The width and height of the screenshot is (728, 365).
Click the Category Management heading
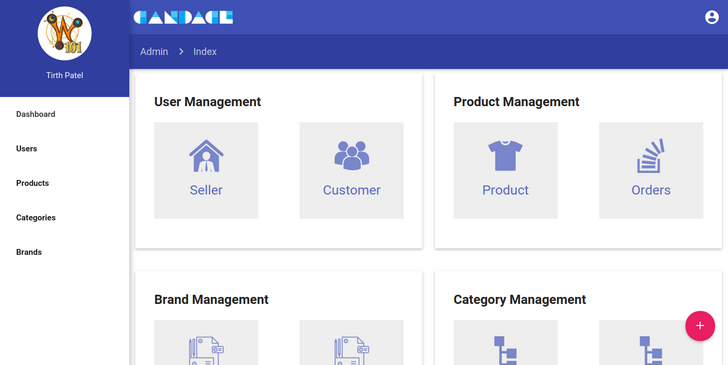pyautogui.click(x=520, y=300)
